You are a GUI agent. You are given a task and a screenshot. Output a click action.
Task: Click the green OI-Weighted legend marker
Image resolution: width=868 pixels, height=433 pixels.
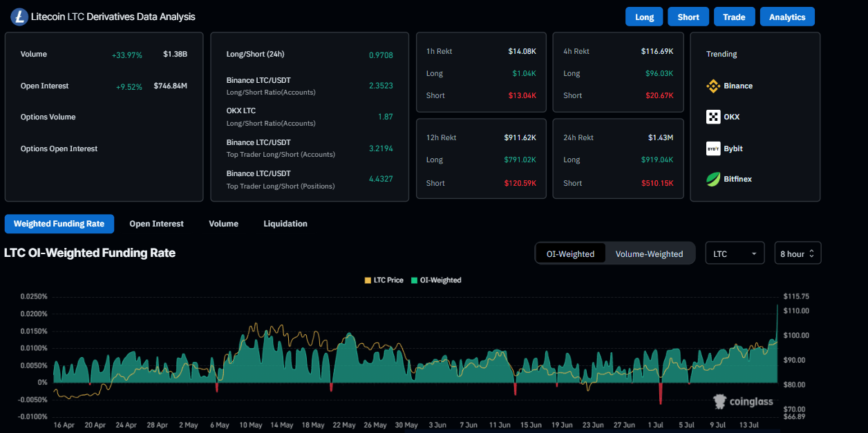point(414,280)
